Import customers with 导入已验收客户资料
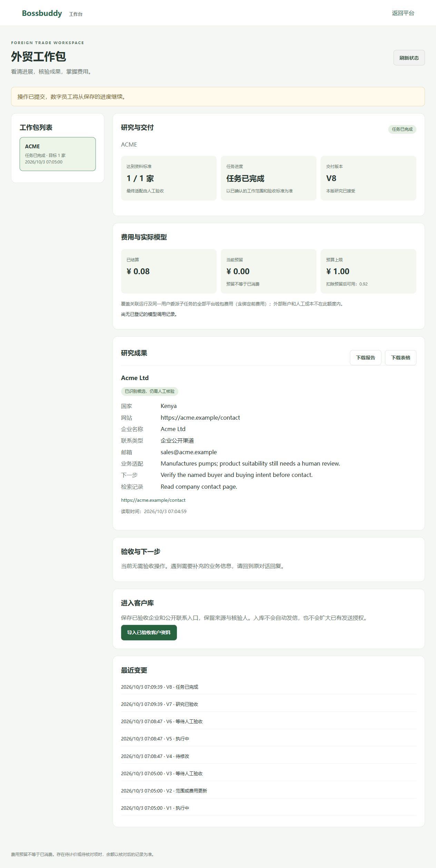This screenshot has height=868, width=436. 149,632
